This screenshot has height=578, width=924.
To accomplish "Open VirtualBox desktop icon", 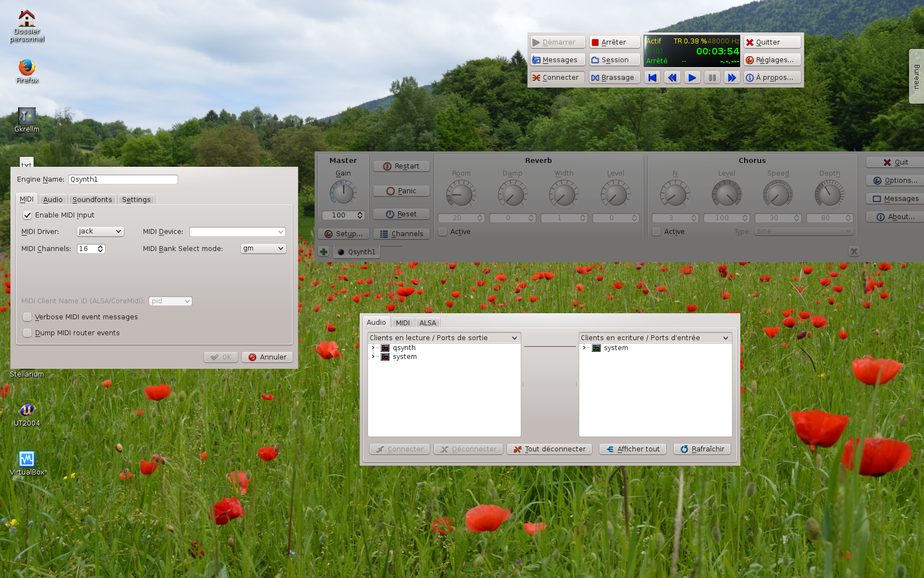I will pyautogui.click(x=26, y=463).
